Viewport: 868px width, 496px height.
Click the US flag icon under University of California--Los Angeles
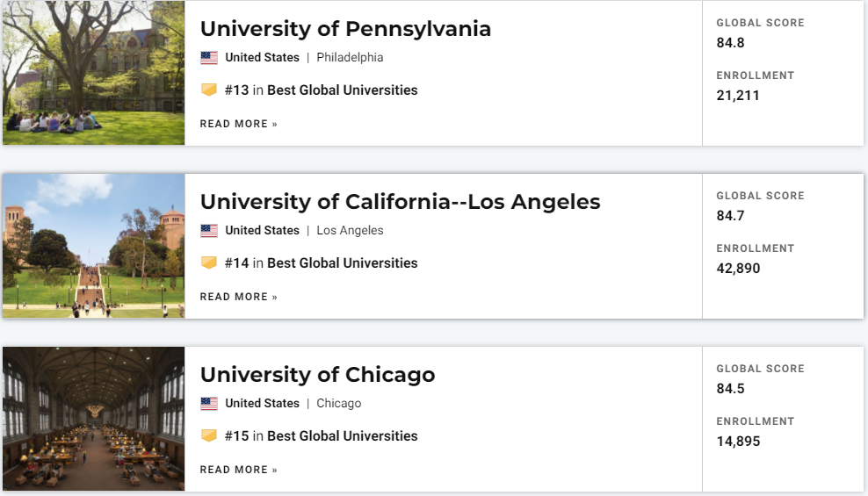pos(209,231)
